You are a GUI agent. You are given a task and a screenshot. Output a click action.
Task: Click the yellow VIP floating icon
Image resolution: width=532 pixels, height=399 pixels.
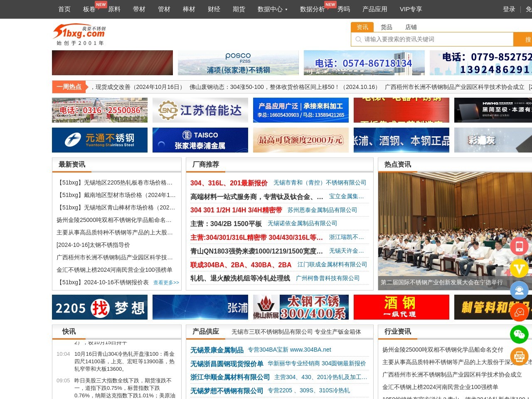(x=519, y=268)
